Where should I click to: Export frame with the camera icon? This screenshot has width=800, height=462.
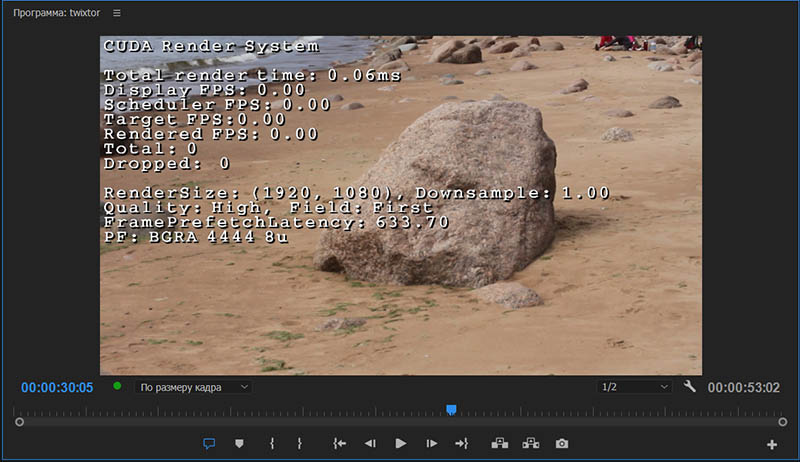562,444
